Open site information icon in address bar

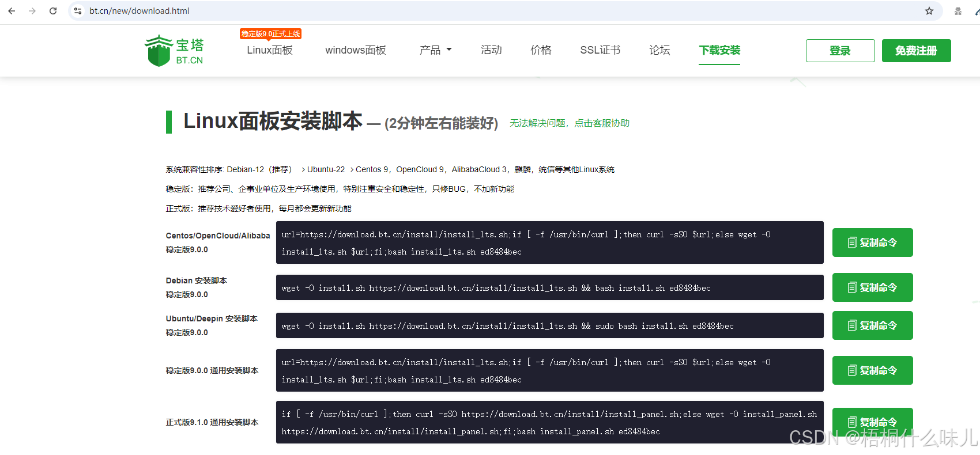[x=78, y=11]
